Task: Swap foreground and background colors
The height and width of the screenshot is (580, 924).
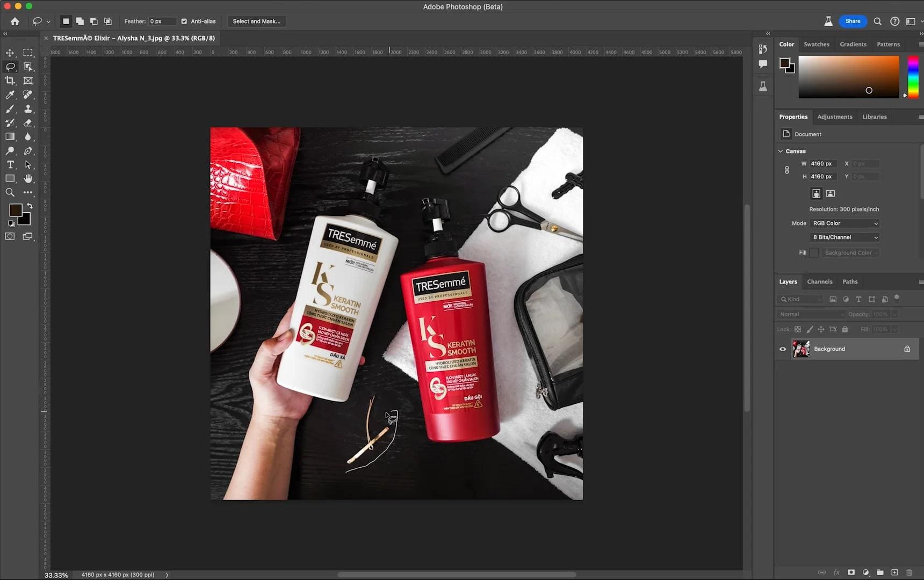Action: pyautogui.click(x=30, y=206)
